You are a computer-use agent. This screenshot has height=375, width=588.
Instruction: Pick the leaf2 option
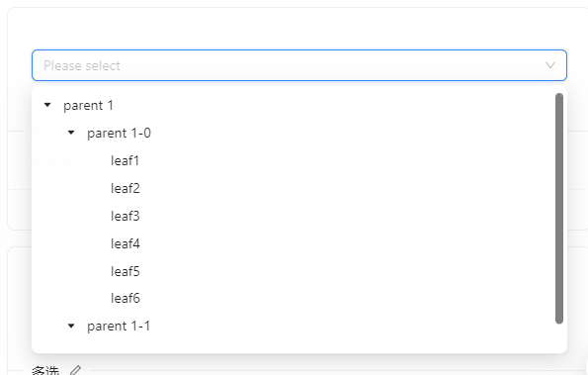click(x=126, y=188)
